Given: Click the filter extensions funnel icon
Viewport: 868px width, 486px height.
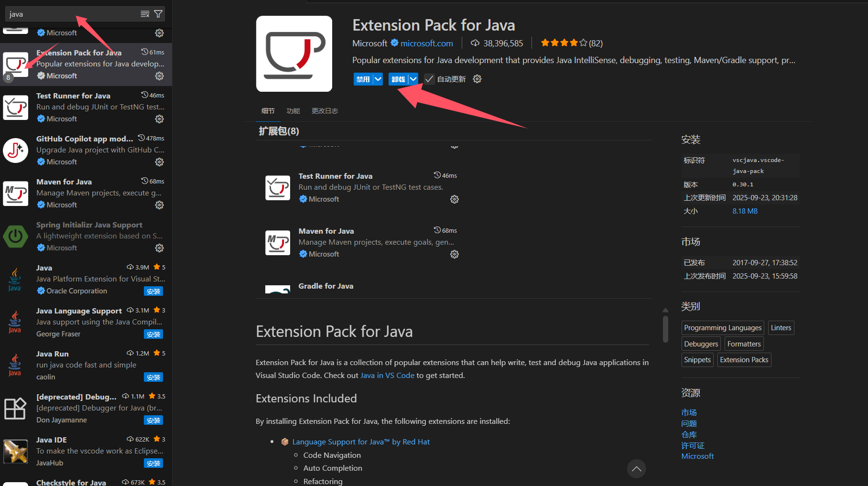Looking at the screenshot, I should (x=158, y=14).
